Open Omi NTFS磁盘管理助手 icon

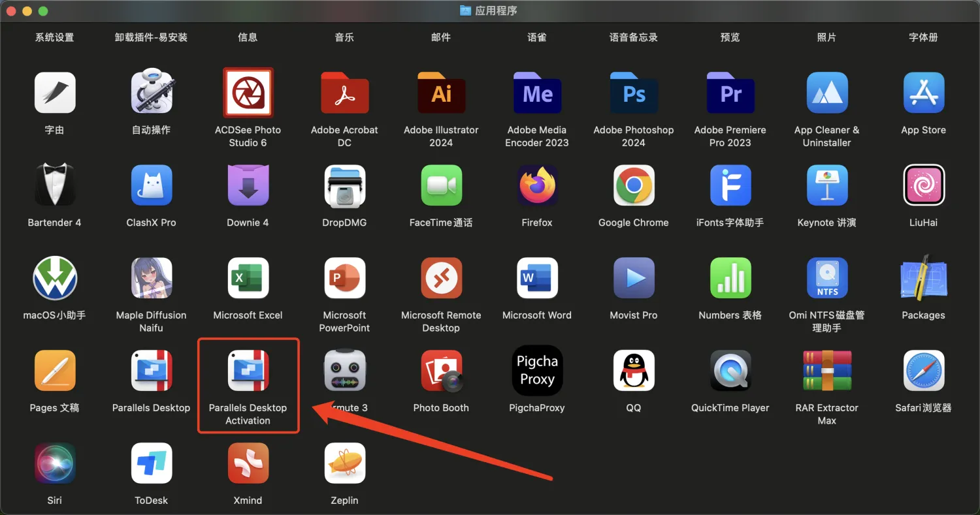click(x=827, y=278)
